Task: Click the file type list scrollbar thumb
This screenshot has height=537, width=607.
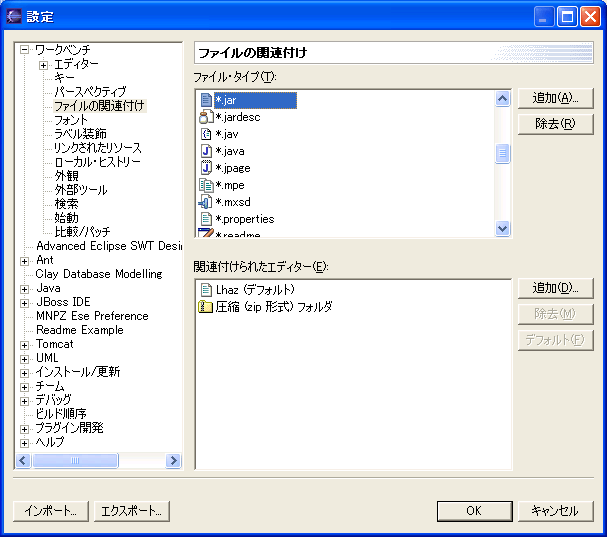Action: coord(502,153)
